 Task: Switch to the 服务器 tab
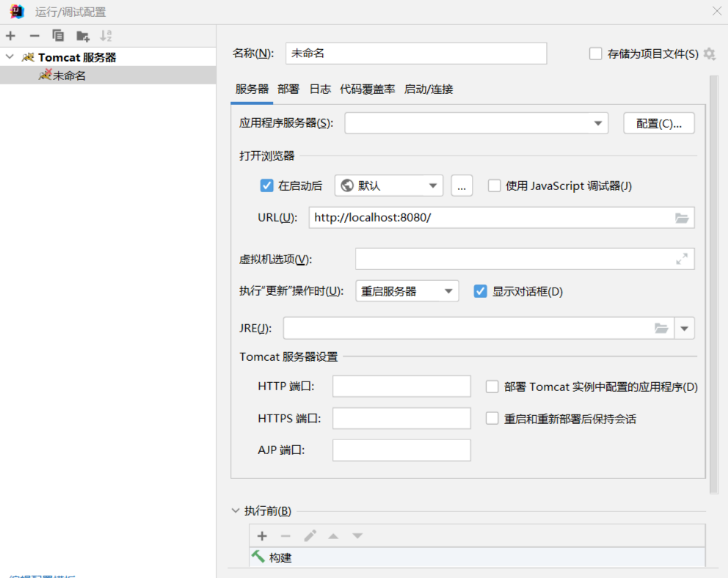tap(252, 89)
